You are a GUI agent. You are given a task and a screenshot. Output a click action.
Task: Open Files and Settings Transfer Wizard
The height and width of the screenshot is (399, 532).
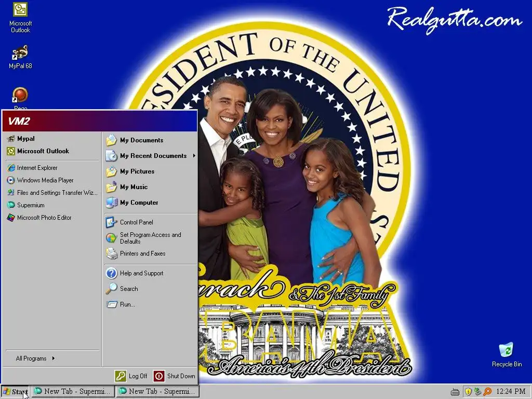(52, 193)
